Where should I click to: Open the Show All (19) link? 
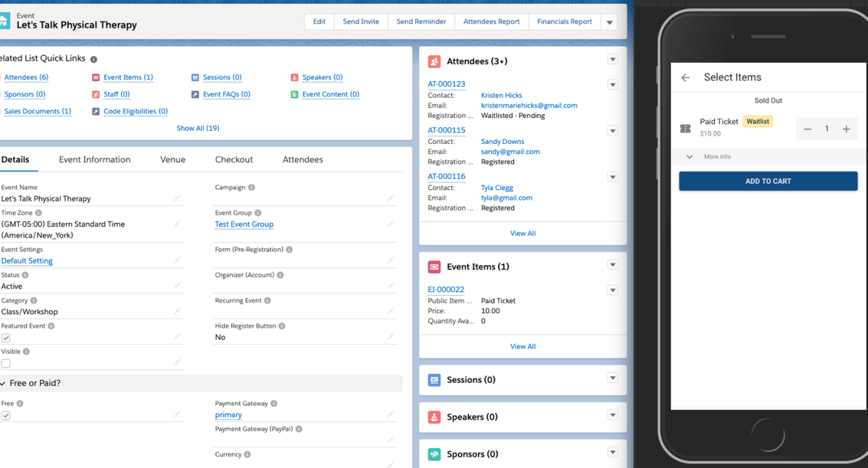(x=198, y=128)
